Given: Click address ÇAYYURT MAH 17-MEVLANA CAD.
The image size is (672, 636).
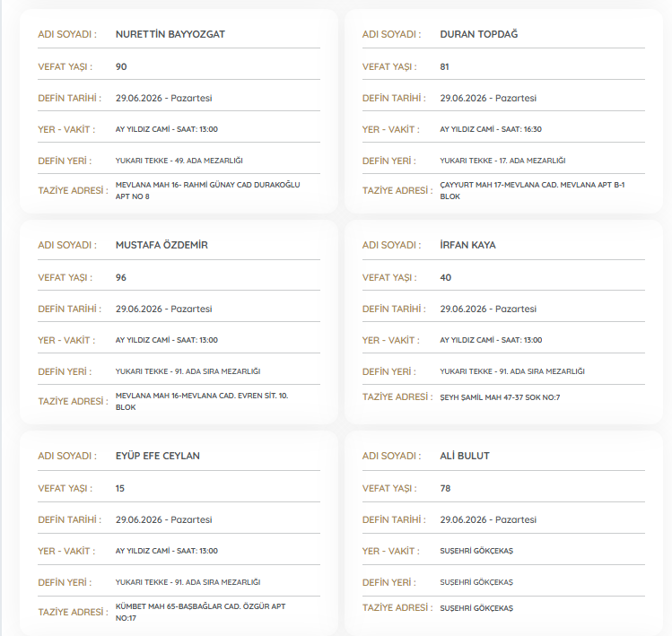Looking at the screenshot, I should 532,191.
